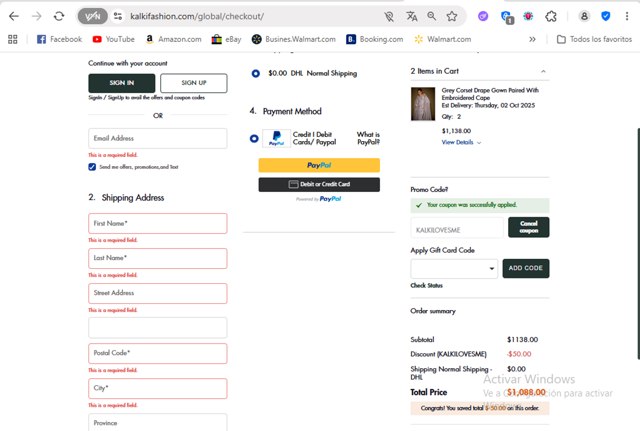The height and width of the screenshot is (431, 640).
Task: Open the Busines.Walmart.com bookmark
Action: pyautogui.click(x=294, y=39)
